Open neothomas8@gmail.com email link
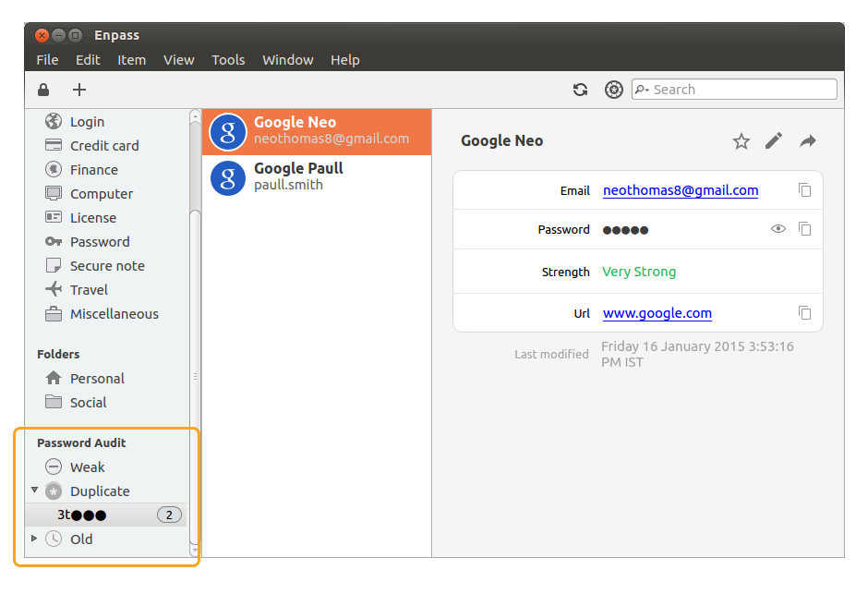 pos(681,190)
